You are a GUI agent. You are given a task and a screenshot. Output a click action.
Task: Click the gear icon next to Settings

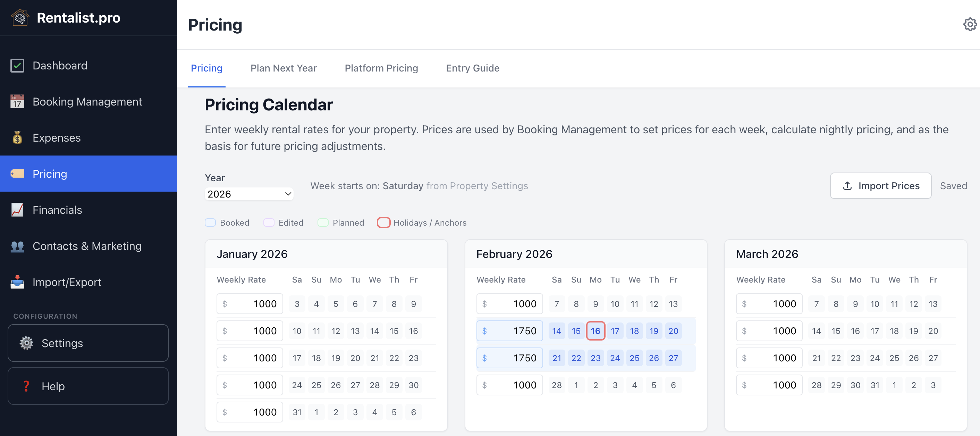coord(26,343)
